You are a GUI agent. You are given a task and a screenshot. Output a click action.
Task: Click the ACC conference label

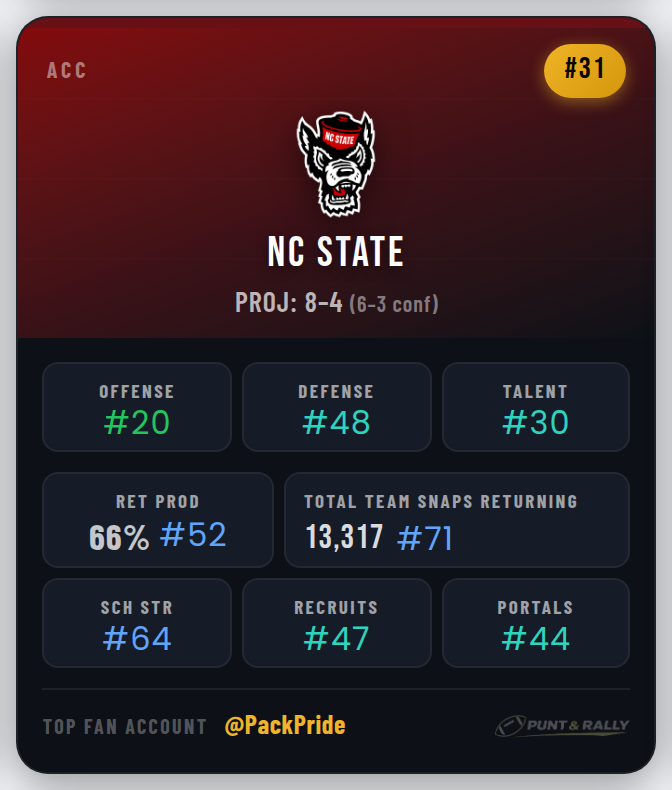[x=66, y=71]
